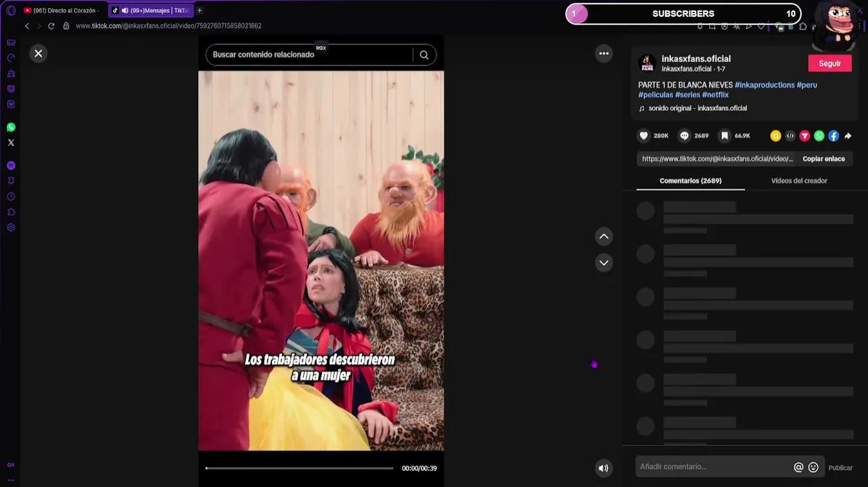Open a new browser tab with the plus button
868x487 pixels.
point(200,11)
